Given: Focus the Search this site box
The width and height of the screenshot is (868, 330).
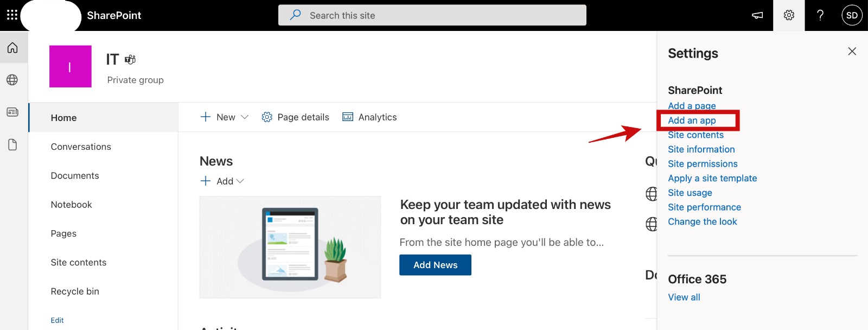Looking at the screenshot, I should [x=432, y=15].
